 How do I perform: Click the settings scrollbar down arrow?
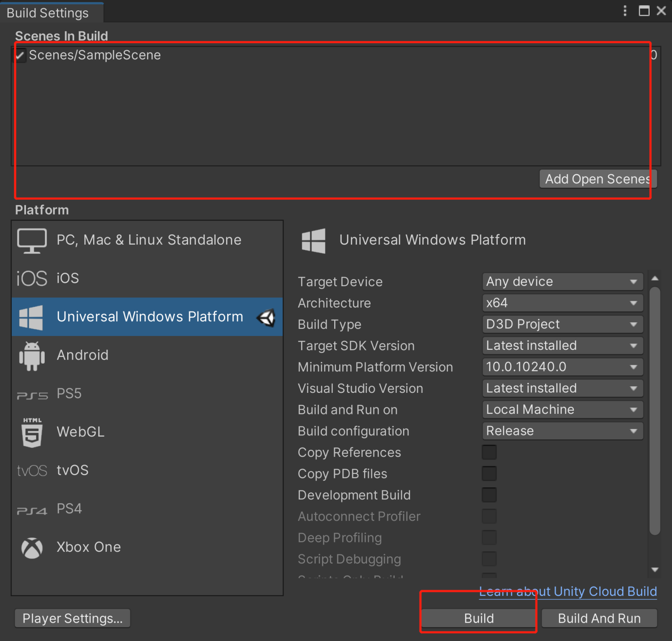[655, 570]
